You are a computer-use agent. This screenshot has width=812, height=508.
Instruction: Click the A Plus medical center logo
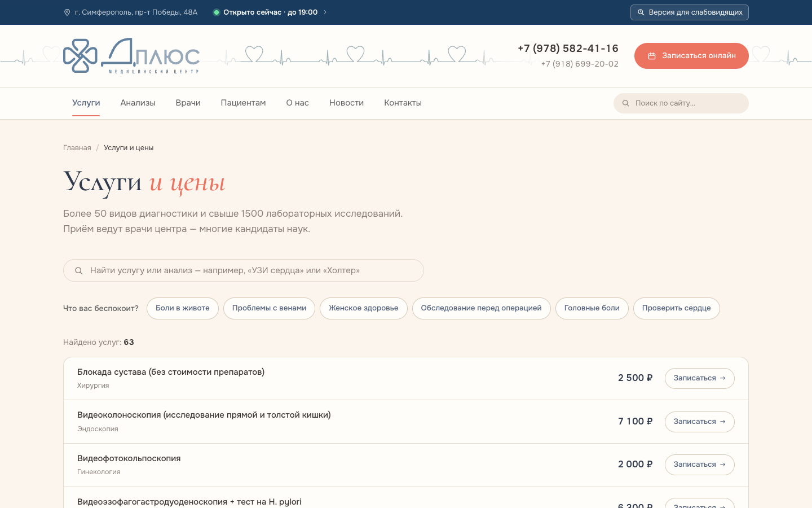[x=131, y=56]
